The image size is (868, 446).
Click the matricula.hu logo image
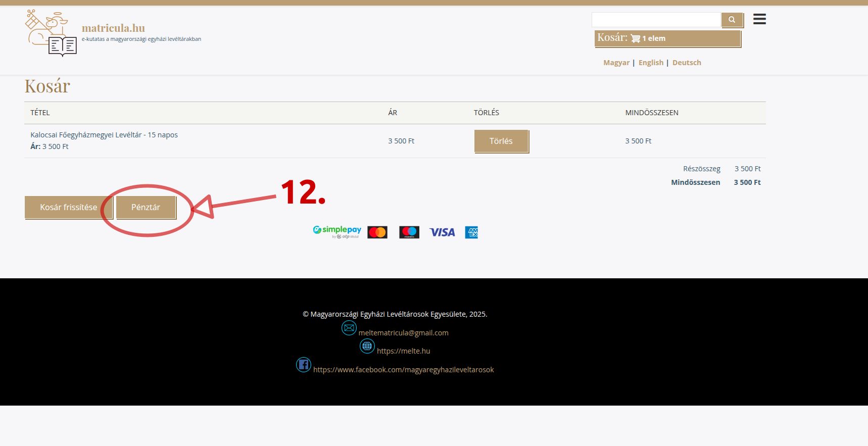(x=51, y=33)
